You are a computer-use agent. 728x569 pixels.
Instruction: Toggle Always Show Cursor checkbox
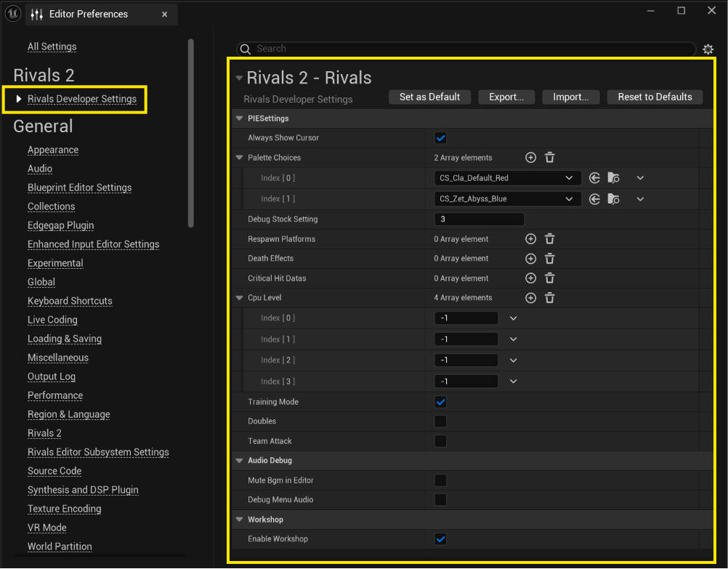coord(440,138)
